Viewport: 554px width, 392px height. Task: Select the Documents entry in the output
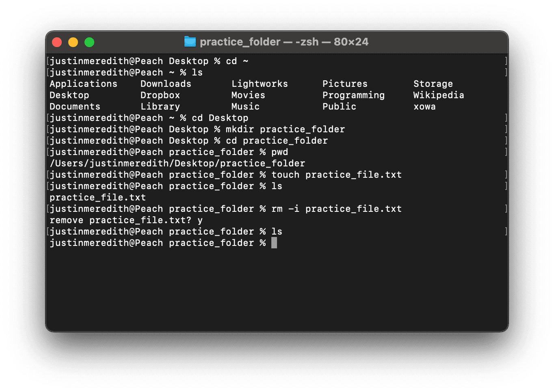tap(75, 106)
